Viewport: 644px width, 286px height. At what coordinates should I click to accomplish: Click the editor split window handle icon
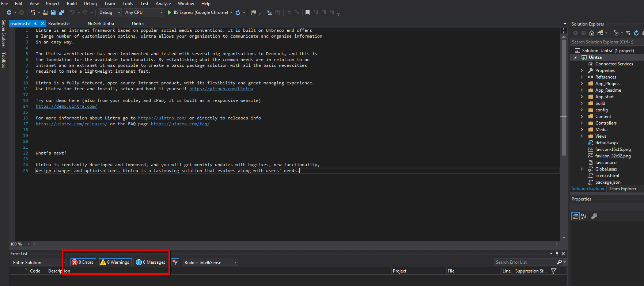564,31
